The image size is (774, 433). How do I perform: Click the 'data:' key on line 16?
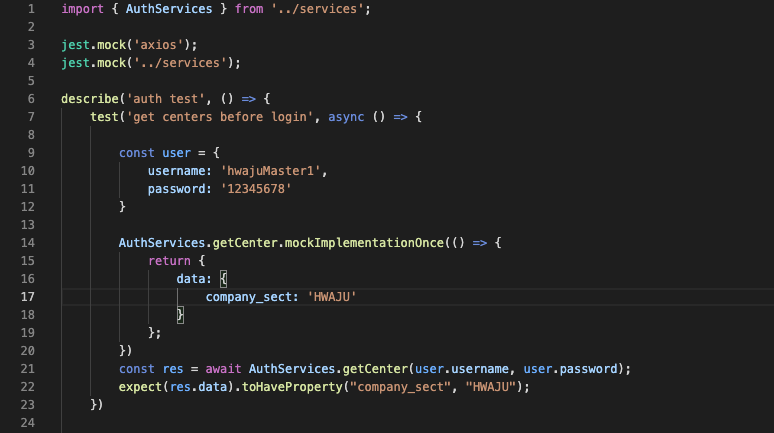pyautogui.click(x=194, y=279)
